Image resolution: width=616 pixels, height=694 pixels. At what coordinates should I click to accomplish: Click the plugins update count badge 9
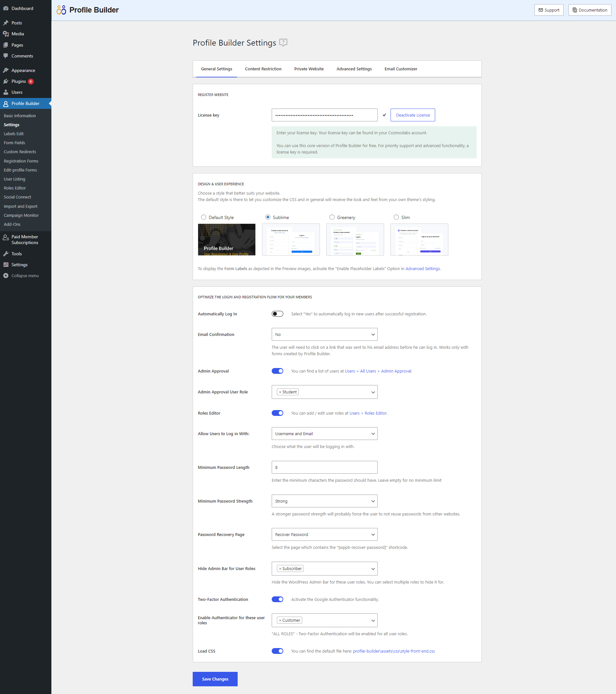(x=31, y=82)
